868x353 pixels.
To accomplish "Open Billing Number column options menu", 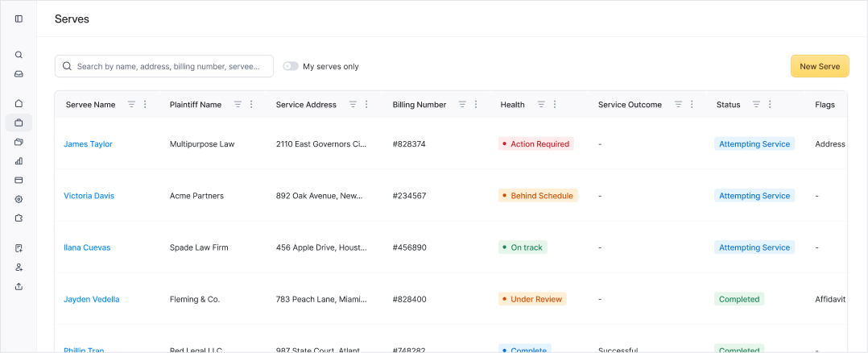I will point(476,105).
